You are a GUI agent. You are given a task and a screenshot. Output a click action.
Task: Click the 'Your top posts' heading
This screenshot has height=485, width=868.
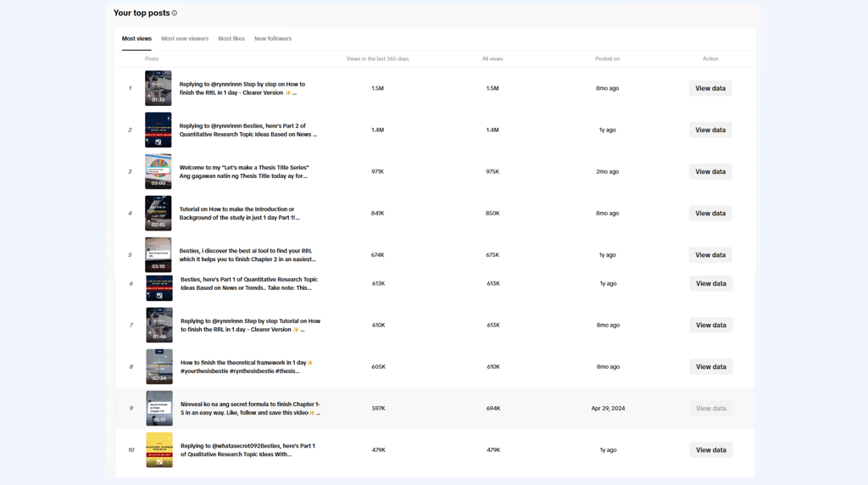click(142, 13)
